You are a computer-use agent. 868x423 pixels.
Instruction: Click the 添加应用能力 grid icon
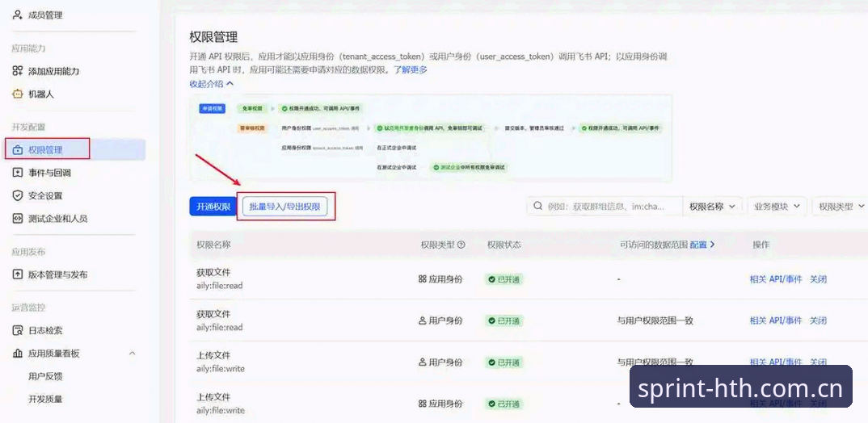18,71
